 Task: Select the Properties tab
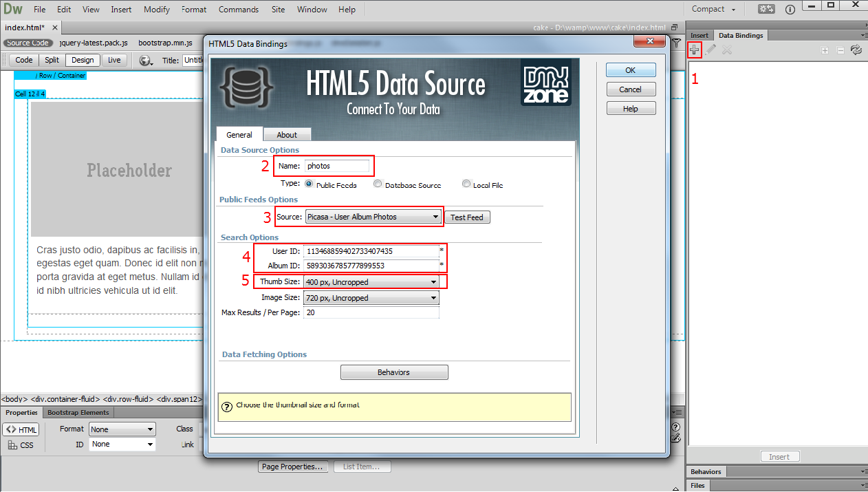(x=21, y=413)
